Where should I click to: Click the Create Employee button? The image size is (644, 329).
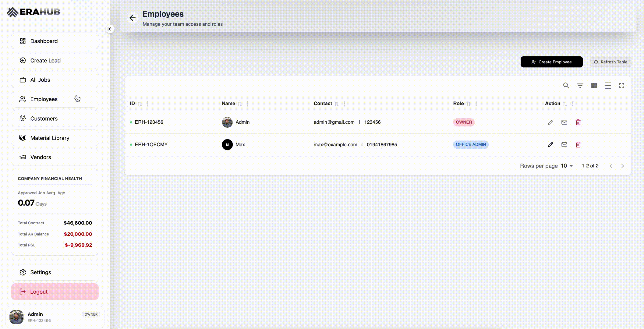click(551, 62)
